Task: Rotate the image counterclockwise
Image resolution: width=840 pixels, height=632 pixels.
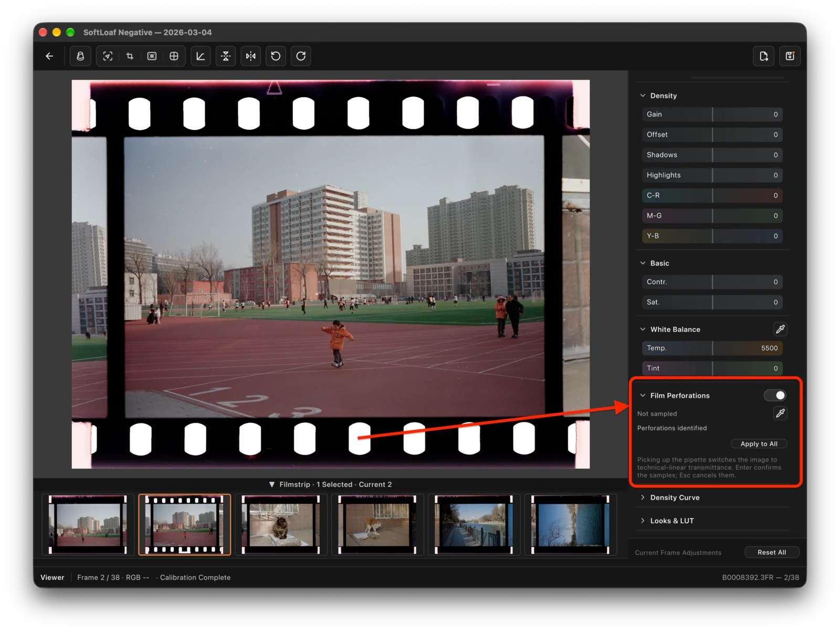Action: (x=276, y=56)
